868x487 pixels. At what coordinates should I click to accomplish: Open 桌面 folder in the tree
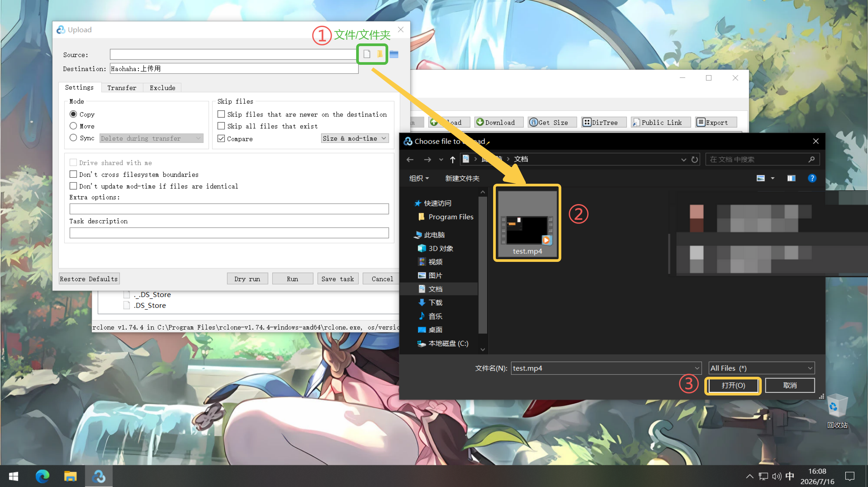click(430, 330)
